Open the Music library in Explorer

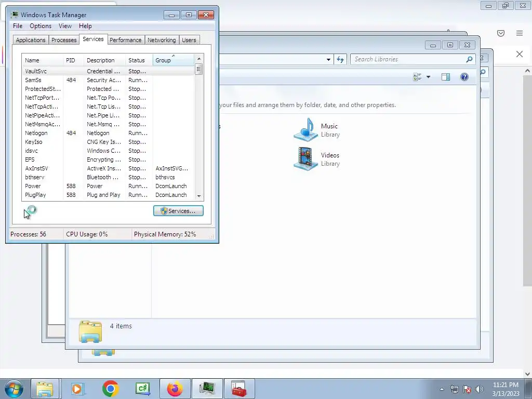[x=317, y=129]
